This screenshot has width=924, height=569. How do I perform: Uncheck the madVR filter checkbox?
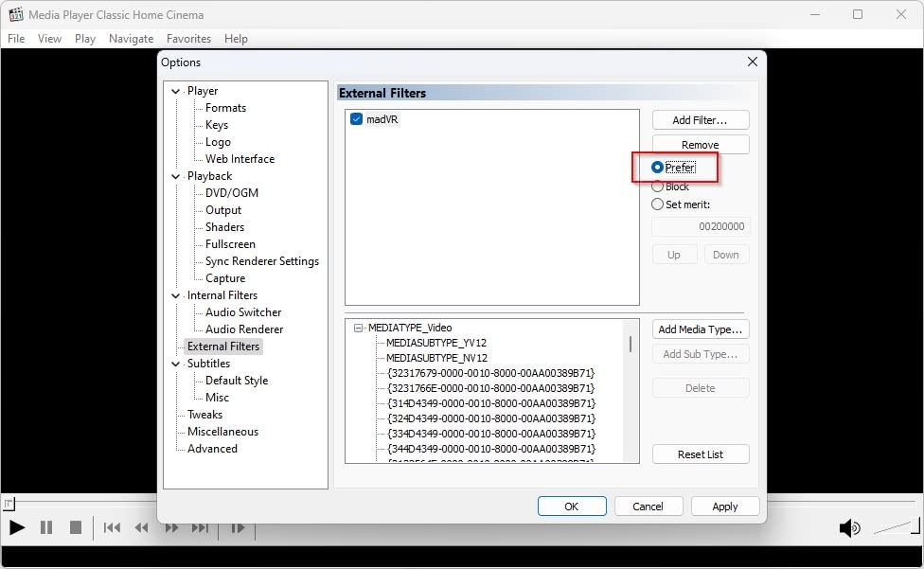click(x=356, y=119)
